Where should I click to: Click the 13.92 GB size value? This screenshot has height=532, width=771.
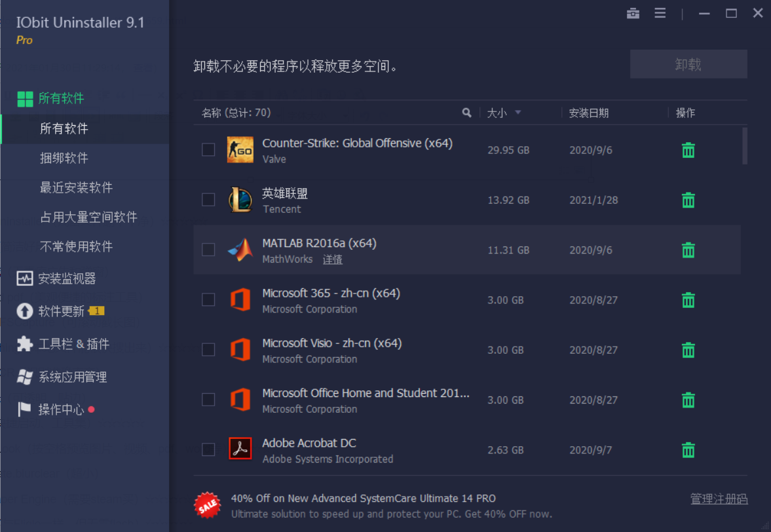tap(508, 200)
